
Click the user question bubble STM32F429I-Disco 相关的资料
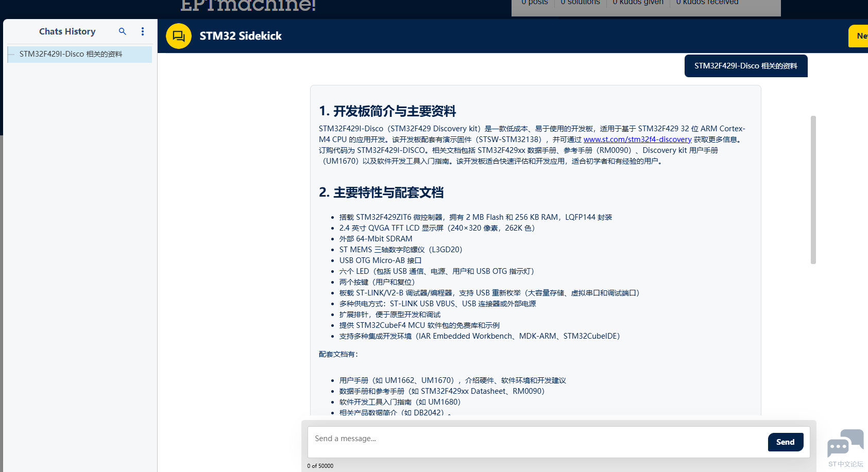745,66
